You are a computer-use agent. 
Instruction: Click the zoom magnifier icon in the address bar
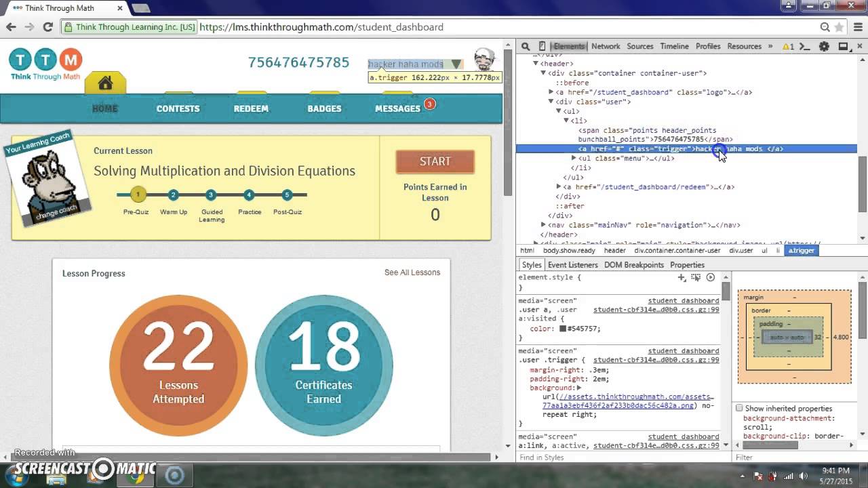point(825,27)
